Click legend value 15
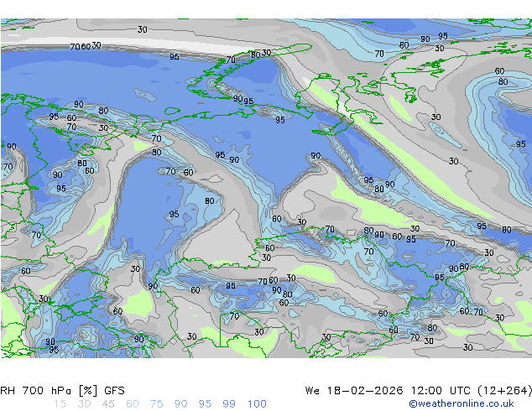 point(60,404)
